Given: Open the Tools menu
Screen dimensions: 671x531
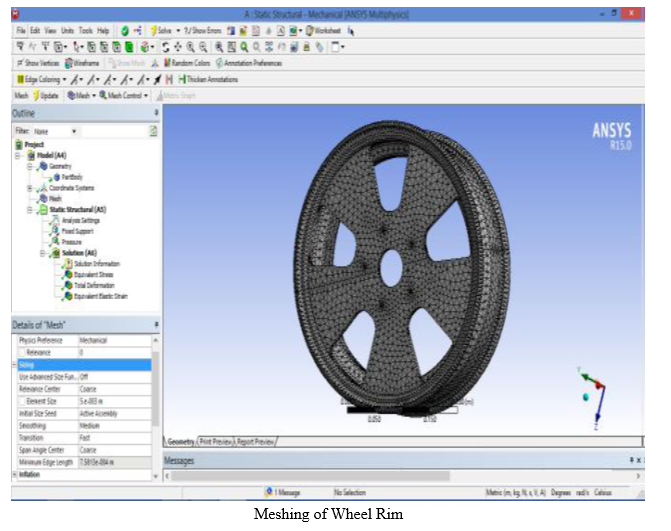Looking at the screenshot, I should pyautogui.click(x=85, y=31).
